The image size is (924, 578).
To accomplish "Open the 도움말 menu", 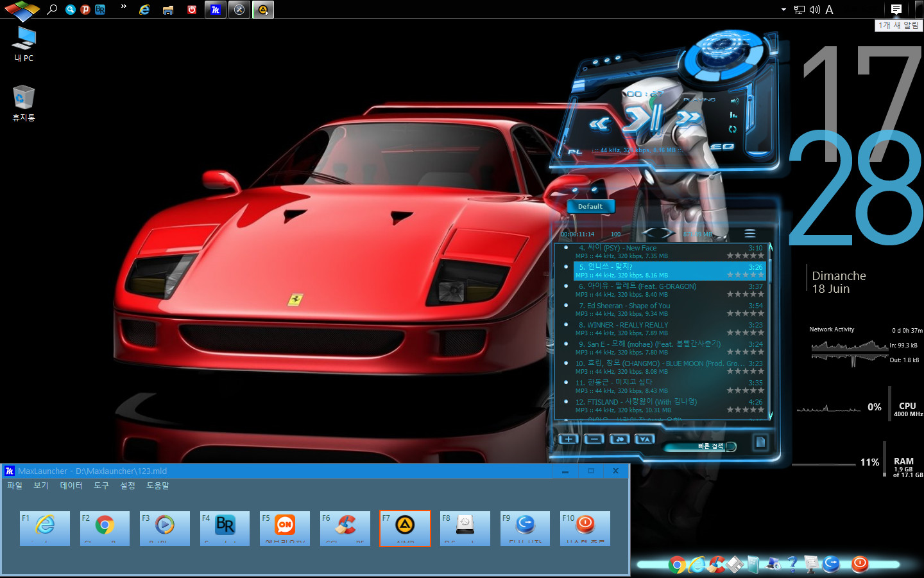I will pos(158,486).
